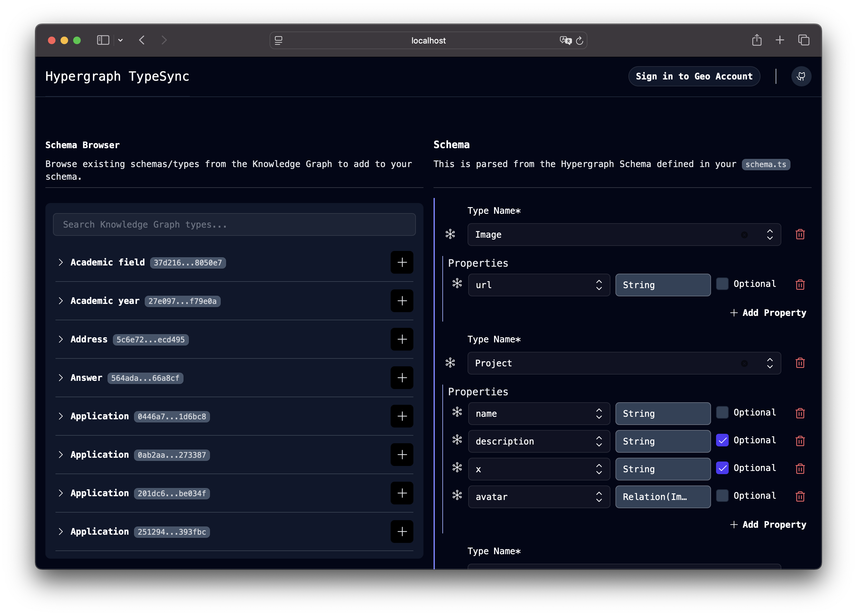Open browser share menu
The image size is (857, 616).
[756, 40]
